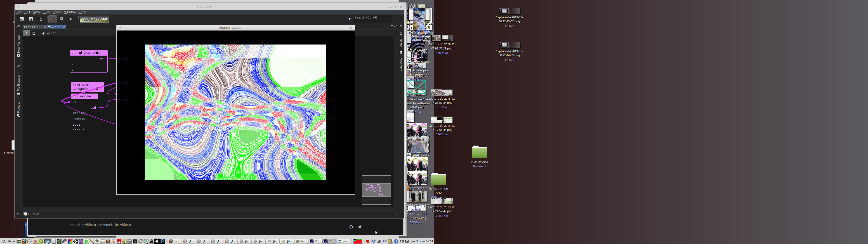Show the open documents list dropdown

pyautogui.click(x=392, y=26)
